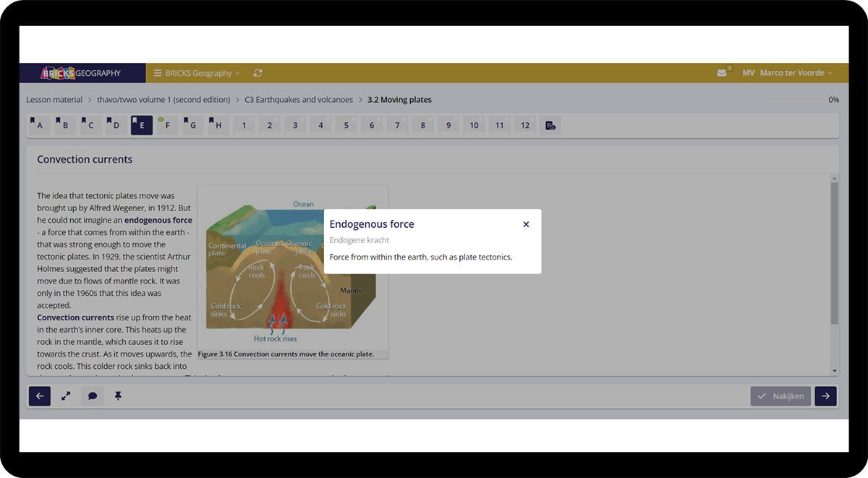The width and height of the screenshot is (868, 478).
Task: Close the Endogenous force definition popup
Action: 526,224
